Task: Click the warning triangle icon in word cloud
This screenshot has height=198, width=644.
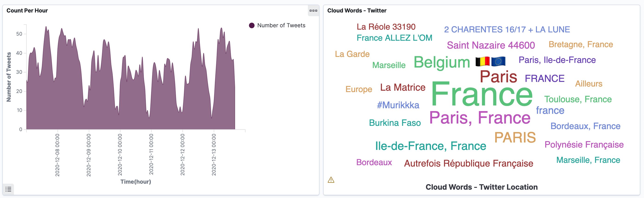Action: [x=331, y=180]
